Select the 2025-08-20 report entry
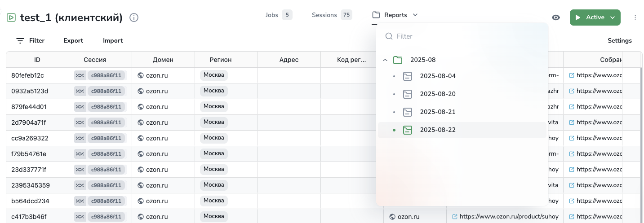Image resolution: width=644 pixels, height=223 pixels. (x=437, y=94)
